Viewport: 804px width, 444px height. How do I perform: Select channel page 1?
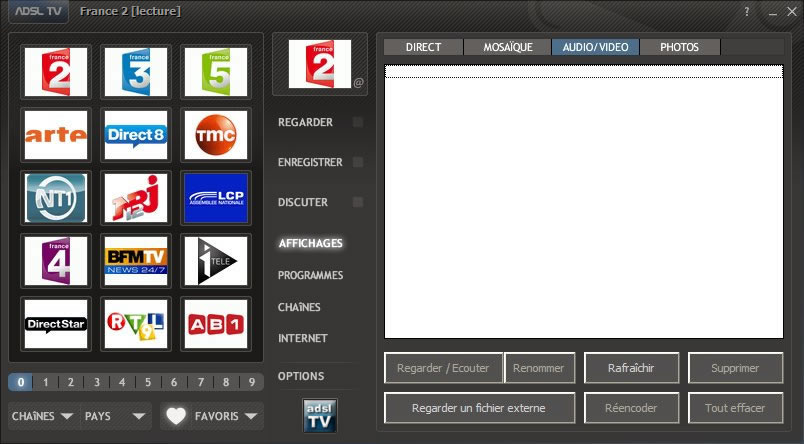[x=46, y=382]
